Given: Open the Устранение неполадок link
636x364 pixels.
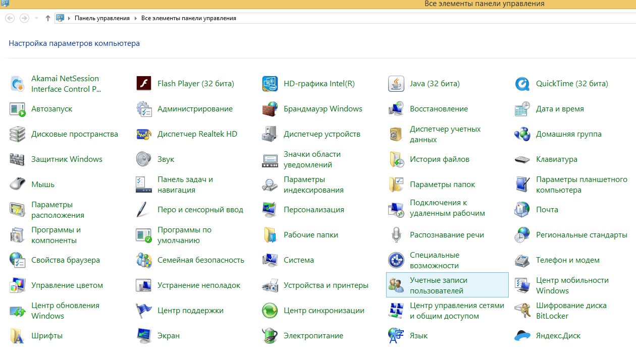Looking at the screenshot, I should [x=199, y=285].
